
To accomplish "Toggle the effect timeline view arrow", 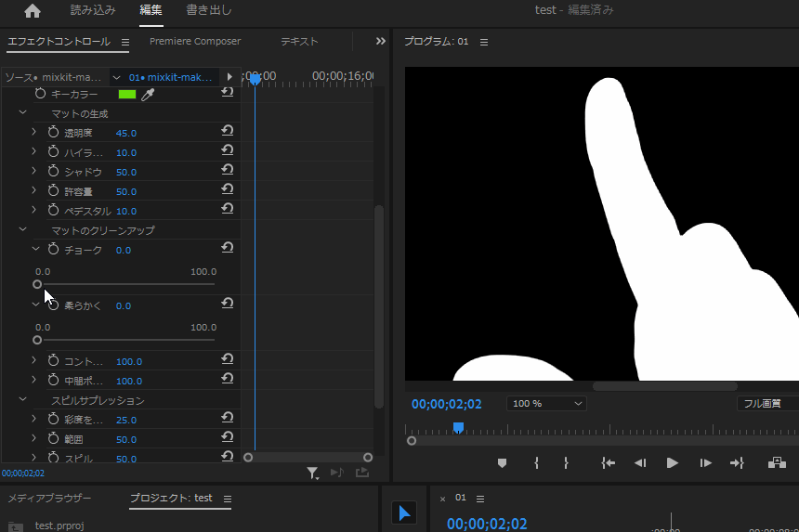I will coord(229,77).
